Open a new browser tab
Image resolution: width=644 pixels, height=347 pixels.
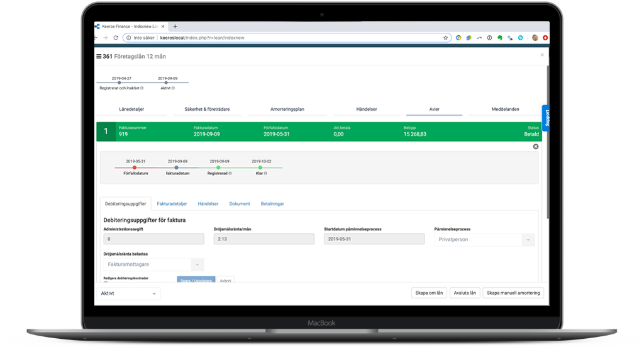[x=175, y=26]
